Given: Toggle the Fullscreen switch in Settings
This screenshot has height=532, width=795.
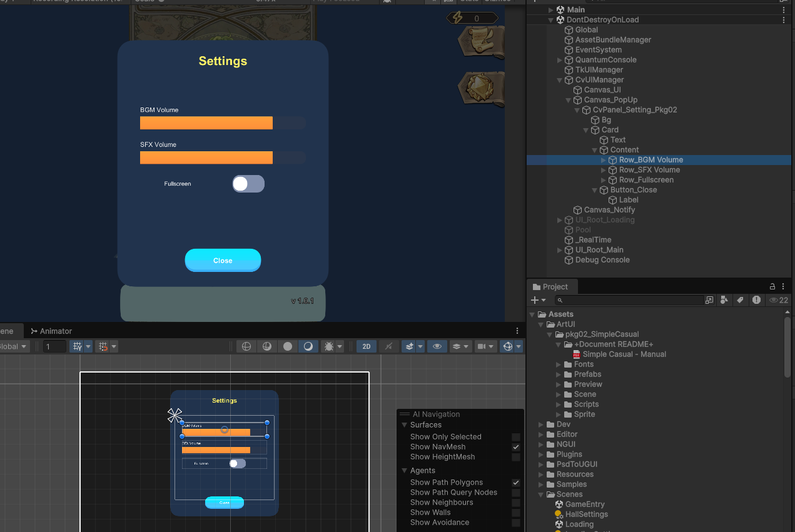Looking at the screenshot, I should [248, 184].
